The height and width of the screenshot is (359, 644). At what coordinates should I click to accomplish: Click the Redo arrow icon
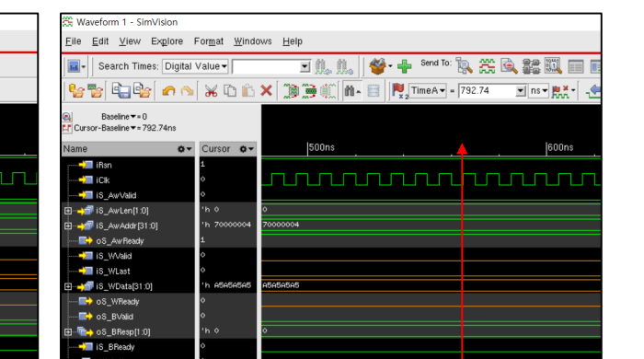coord(187,91)
